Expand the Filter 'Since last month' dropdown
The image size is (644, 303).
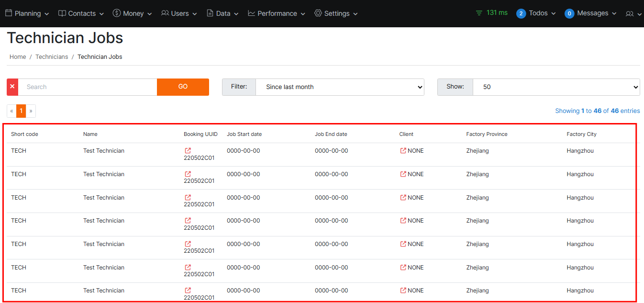point(340,87)
